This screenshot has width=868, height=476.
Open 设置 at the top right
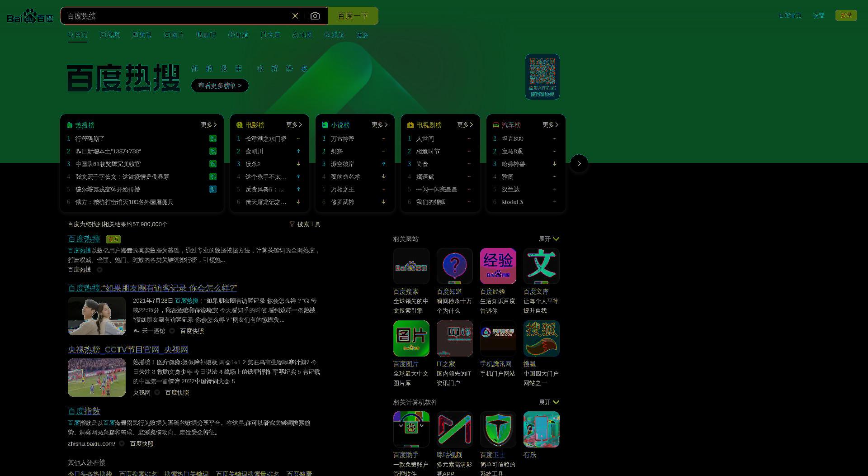coord(818,15)
